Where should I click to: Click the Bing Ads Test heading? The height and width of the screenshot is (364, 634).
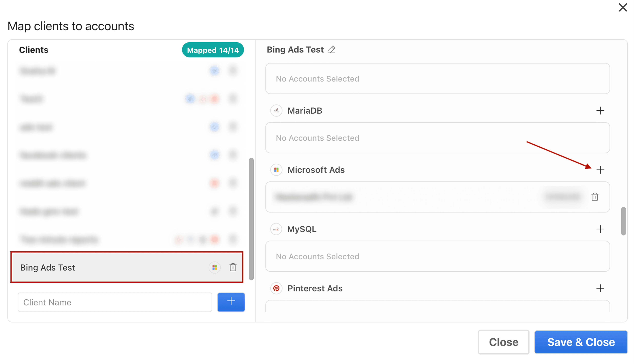point(295,50)
